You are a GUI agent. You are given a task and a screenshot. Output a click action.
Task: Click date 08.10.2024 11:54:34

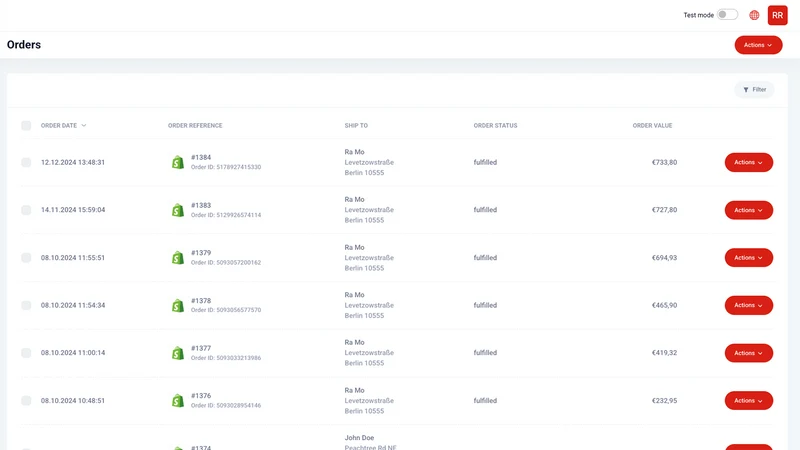coord(73,305)
